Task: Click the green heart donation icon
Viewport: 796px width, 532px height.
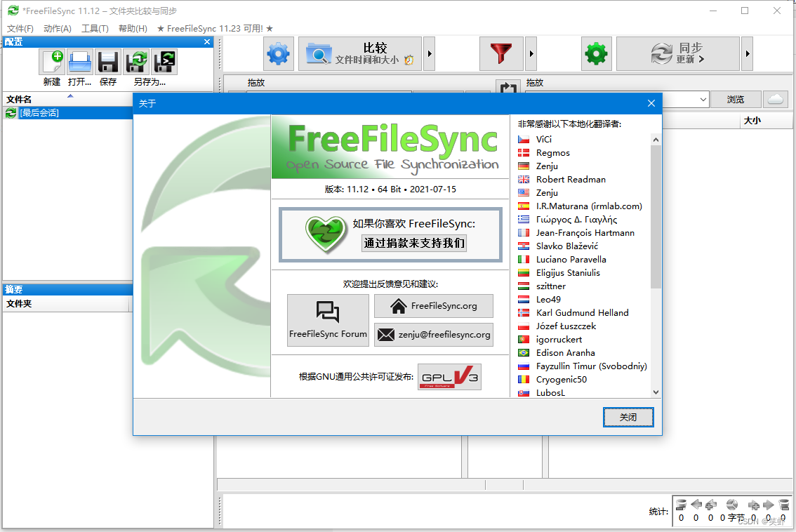Action: (x=326, y=234)
